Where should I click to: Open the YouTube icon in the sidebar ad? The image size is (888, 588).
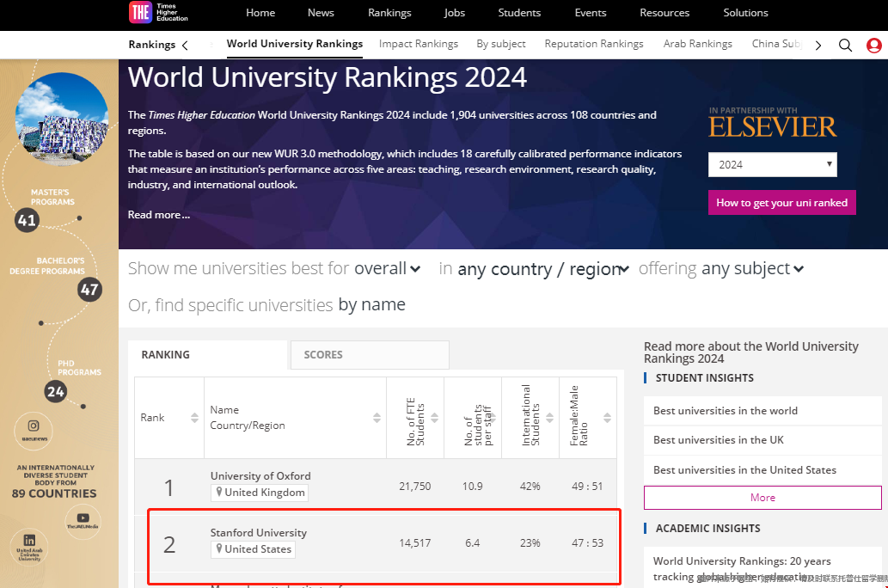[83, 518]
